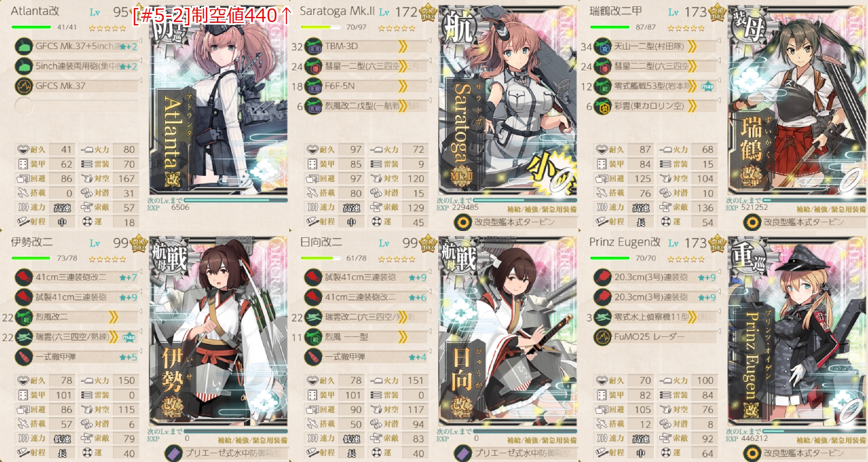The image size is (868, 462).
Task: Click Ise's 41cm triple gun Kai Ni icon
Action: (24, 278)
